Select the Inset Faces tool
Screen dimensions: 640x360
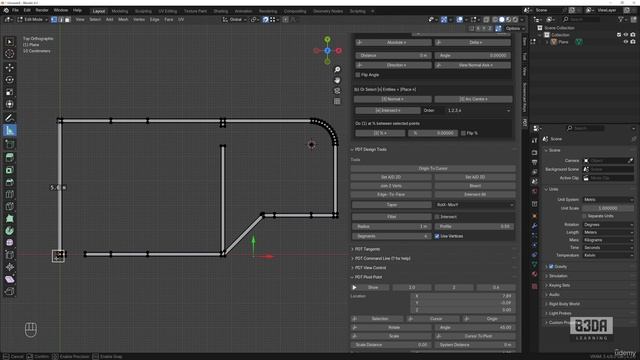click(9, 170)
